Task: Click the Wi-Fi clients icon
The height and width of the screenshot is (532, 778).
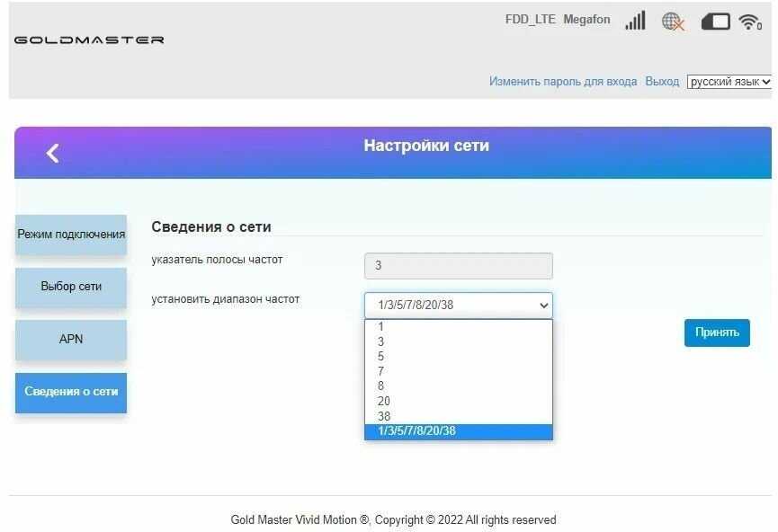Action: coord(749,22)
